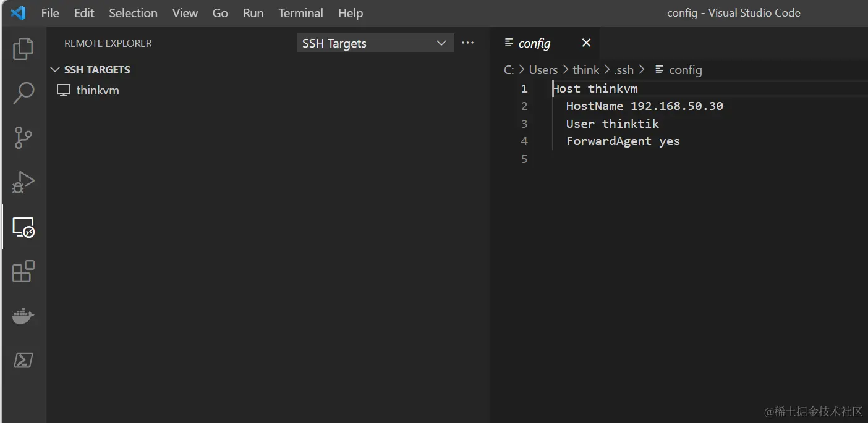Click 'yes' value after ForwardAgent

(x=670, y=141)
